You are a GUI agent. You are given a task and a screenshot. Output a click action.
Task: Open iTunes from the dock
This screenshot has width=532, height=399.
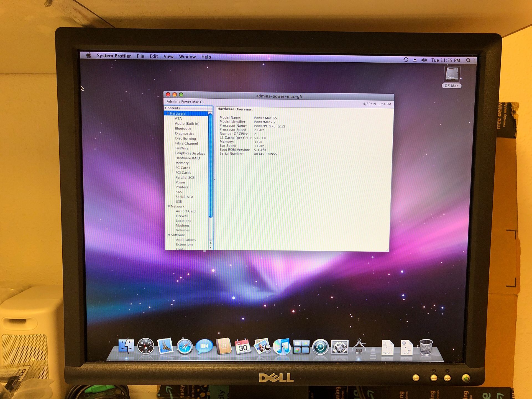click(x=282, y=347)
